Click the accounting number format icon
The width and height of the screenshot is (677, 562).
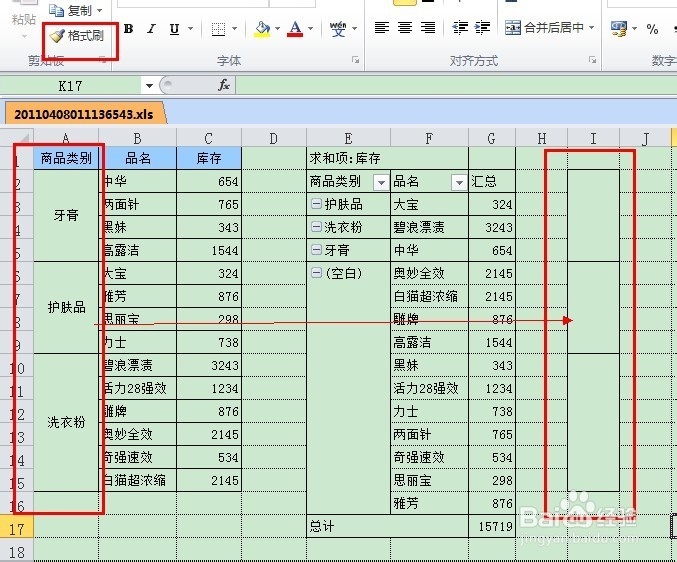click(619, 29)
